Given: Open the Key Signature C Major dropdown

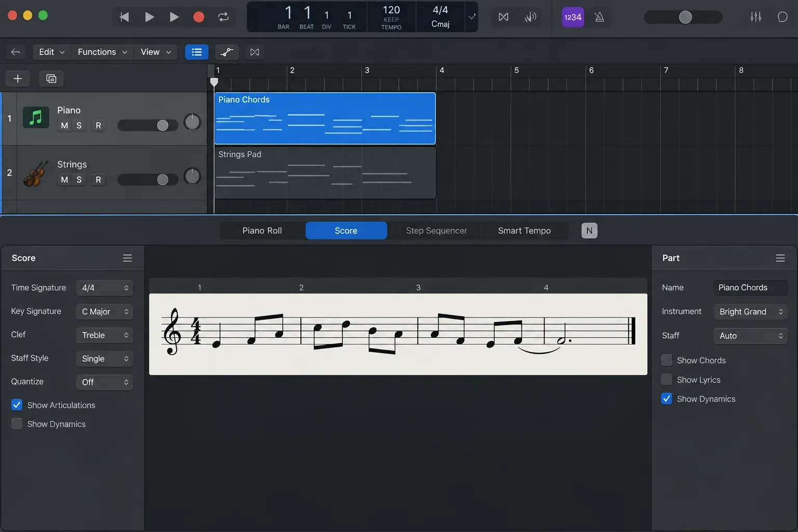Looking at the screenshot, I should click(x=105, y=312).
